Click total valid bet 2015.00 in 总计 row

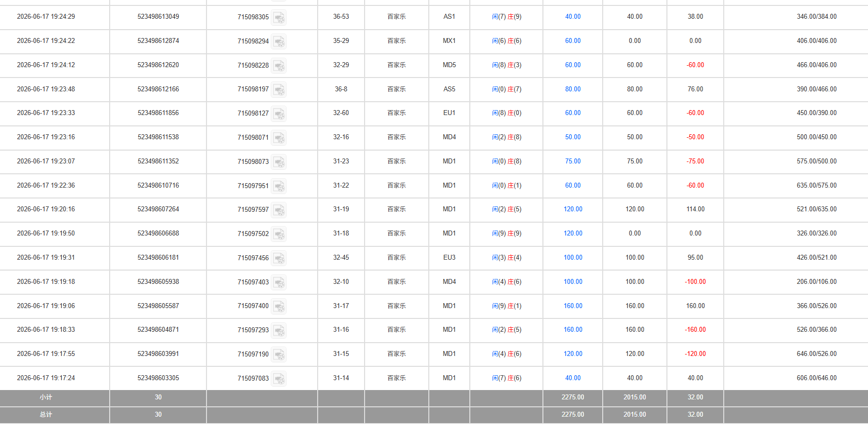coord(634,415)
